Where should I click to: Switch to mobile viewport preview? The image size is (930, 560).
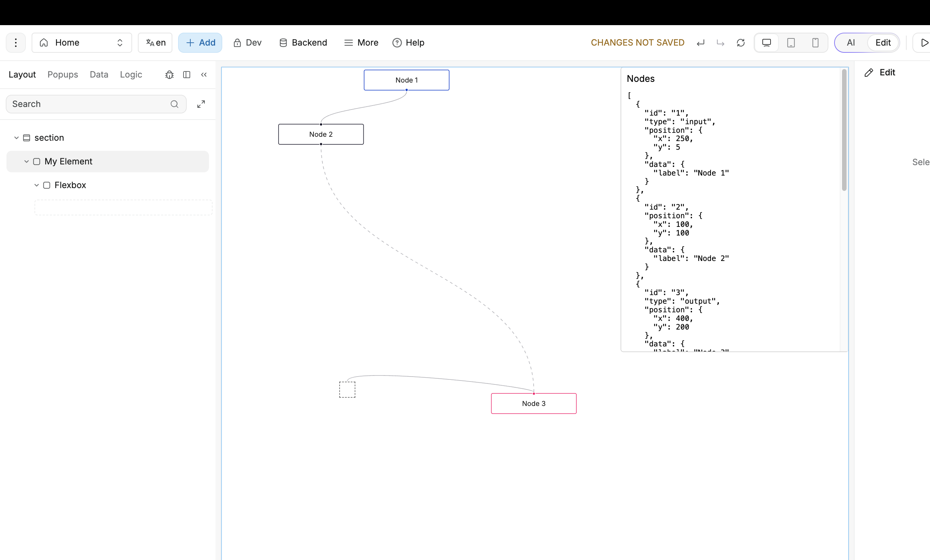tap(815, 43)
